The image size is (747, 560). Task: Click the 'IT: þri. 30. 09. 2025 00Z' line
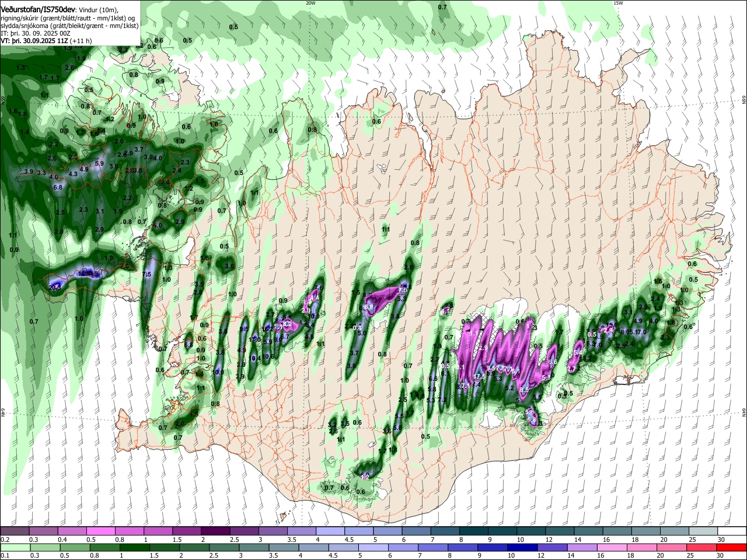[x=36, y=33]
